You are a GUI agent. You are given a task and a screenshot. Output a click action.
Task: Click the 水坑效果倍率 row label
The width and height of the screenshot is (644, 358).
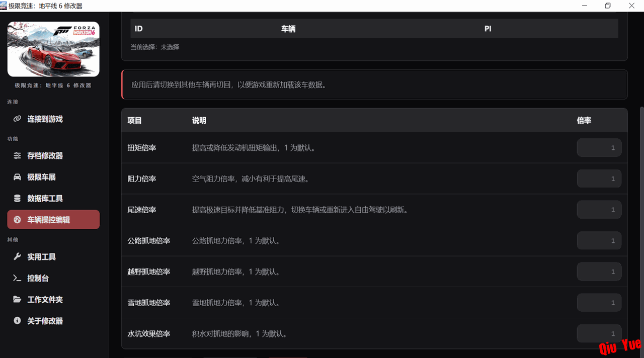pyautogui.click(x=149, y=333)
